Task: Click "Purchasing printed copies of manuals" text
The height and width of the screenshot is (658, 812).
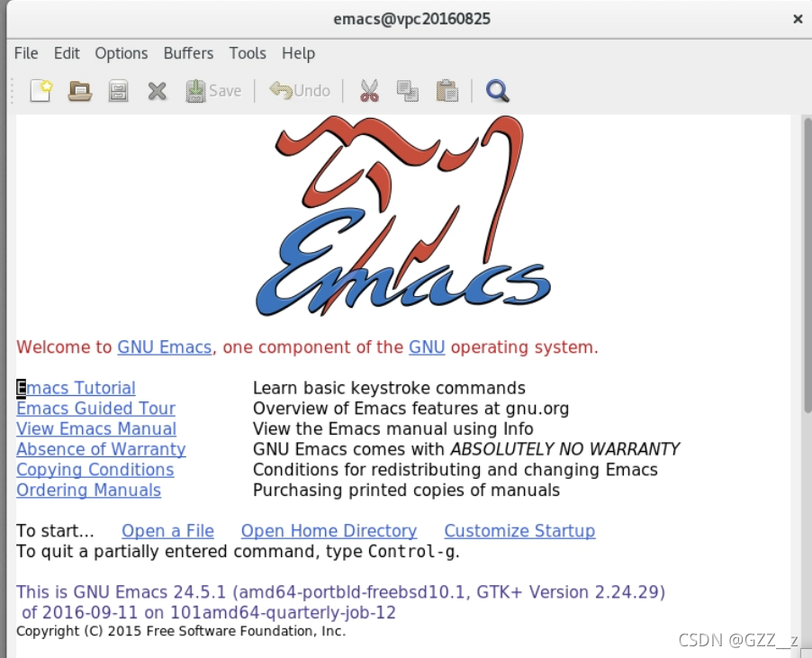Action: pyautogui.click(x=406, y=490)
